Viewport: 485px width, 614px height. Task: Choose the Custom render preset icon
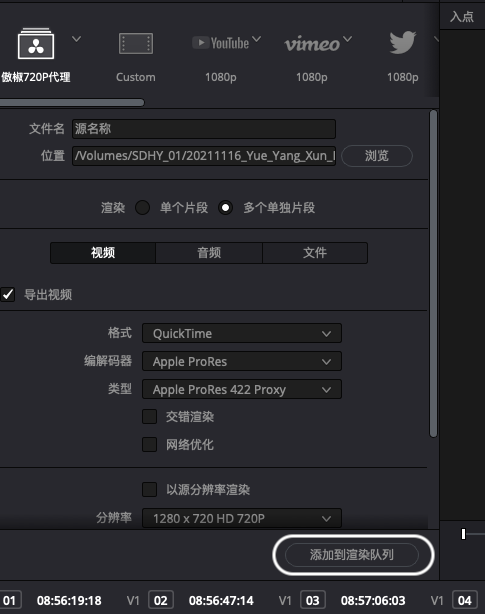coord(136,43)
